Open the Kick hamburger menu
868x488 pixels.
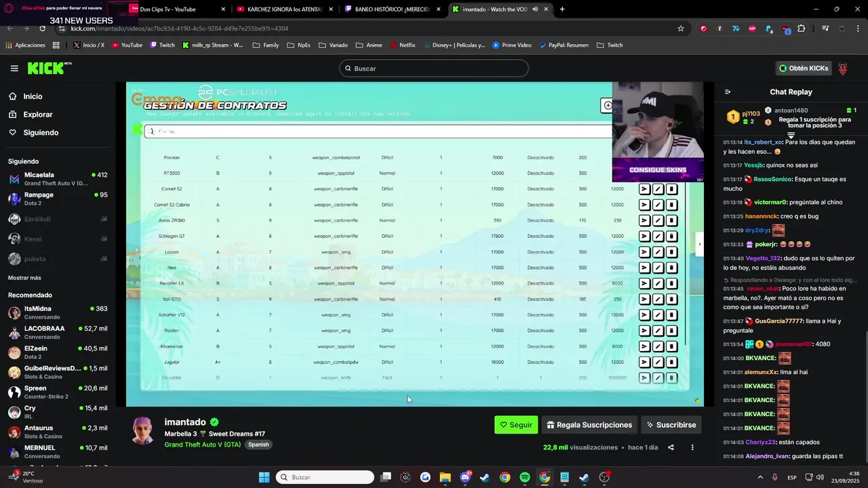pos(14,68)
